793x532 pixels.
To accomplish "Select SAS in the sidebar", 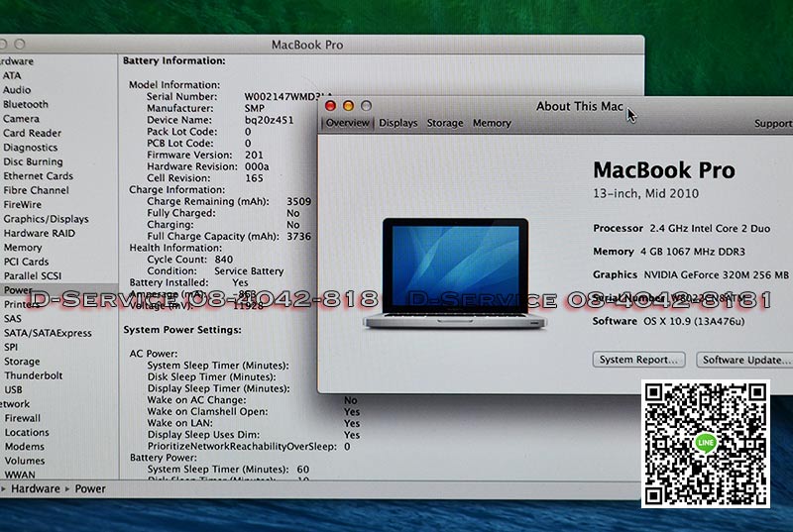I will tap(13, 319).
